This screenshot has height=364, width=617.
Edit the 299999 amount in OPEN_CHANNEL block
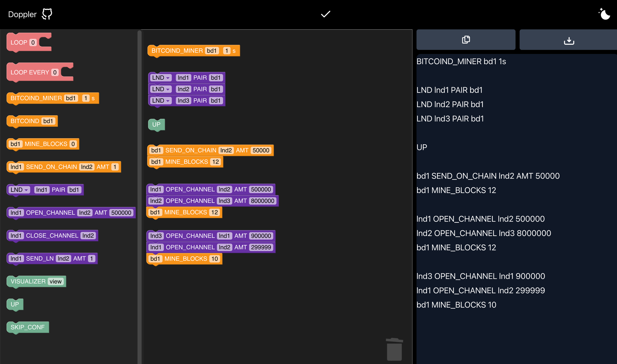point(261,247)
